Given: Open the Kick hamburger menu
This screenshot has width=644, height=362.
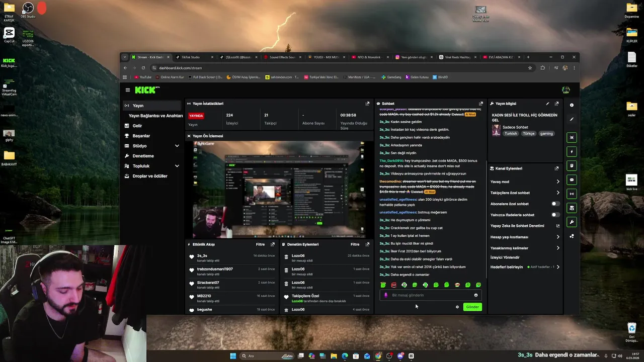Looking at the screenshot, I should pyautogui.click(x=128, y=90).
